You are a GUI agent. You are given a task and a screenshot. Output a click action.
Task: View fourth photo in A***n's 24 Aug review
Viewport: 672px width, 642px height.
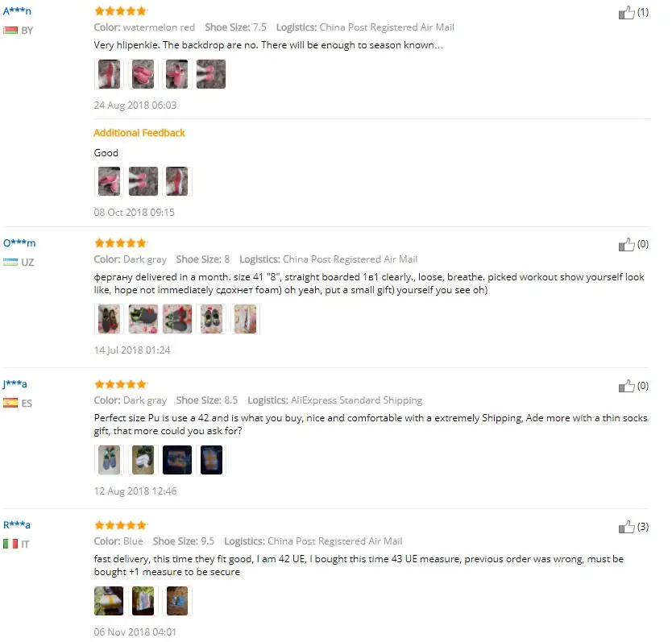[211, 74]
